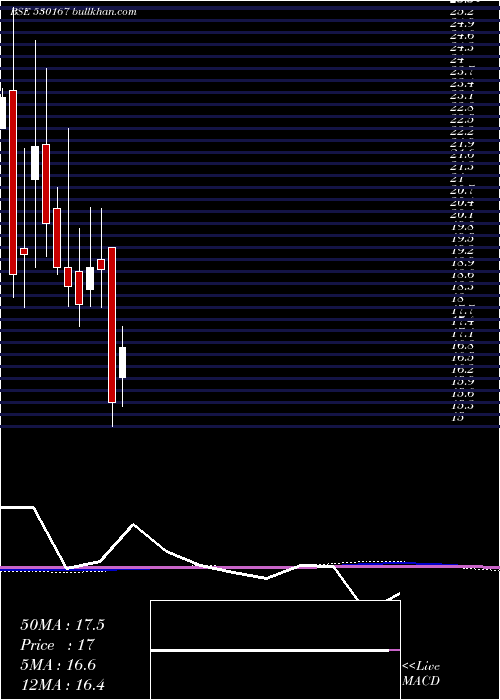Click the "5MA : 16.6" readout
The width and height of the screenshot is (500, 700).
pos(58,665)
